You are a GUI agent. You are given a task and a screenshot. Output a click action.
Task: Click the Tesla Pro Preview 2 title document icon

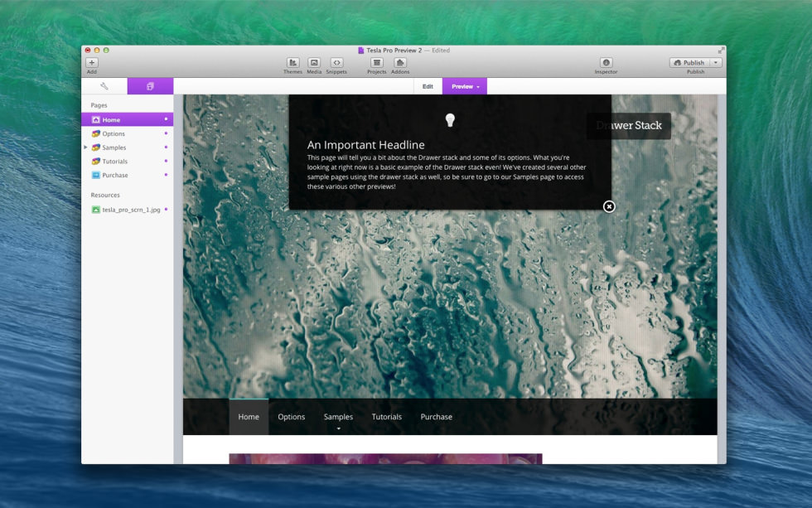tap(361, 51)
